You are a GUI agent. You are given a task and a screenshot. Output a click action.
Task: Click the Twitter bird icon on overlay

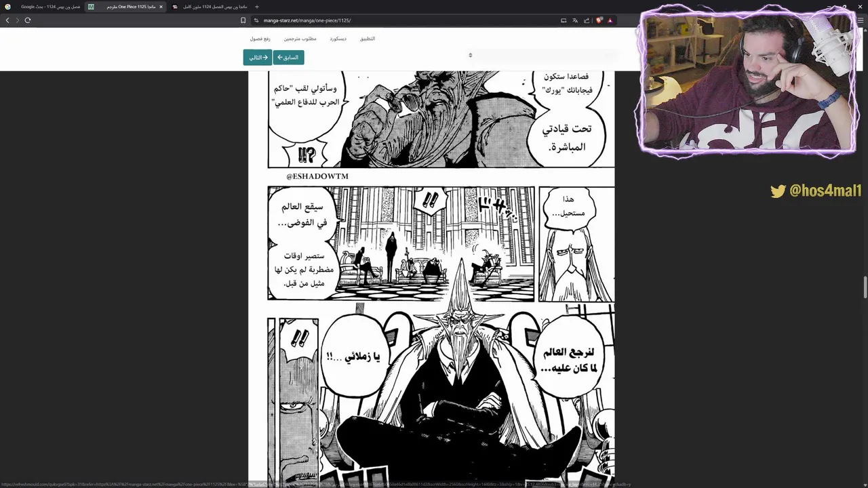point(778,192)
